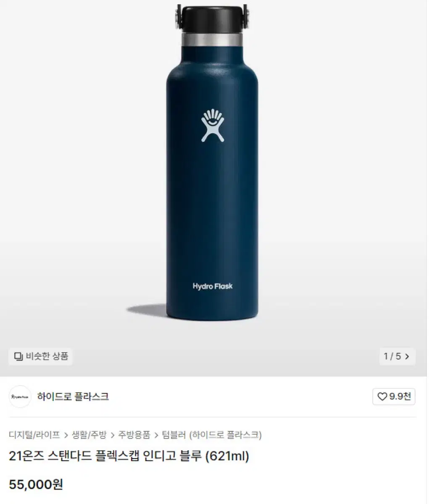Image resolution: width=429 pixels, height=504 pixels.
Task: Select the 디지털/라이프 breadcrumb
Action: 34,435
